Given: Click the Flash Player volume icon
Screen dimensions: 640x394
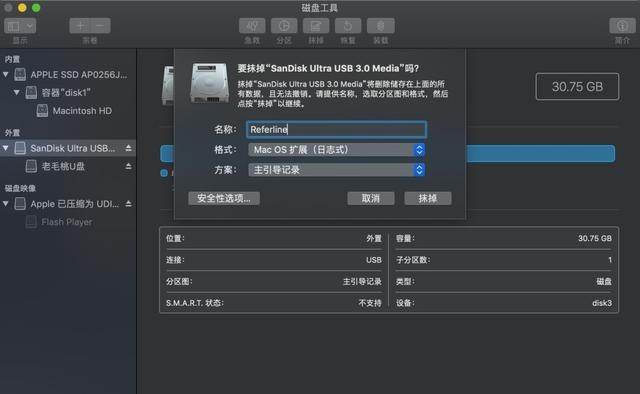Looking at the screenshot, I should point(31,222).
